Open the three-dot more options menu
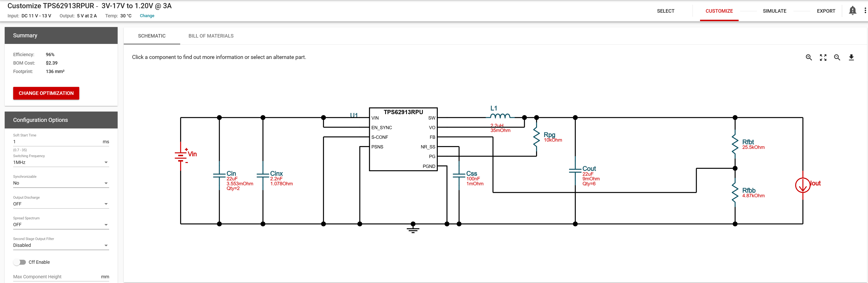The width and height of the screenshot is (868, 283). tap(865, 11)
